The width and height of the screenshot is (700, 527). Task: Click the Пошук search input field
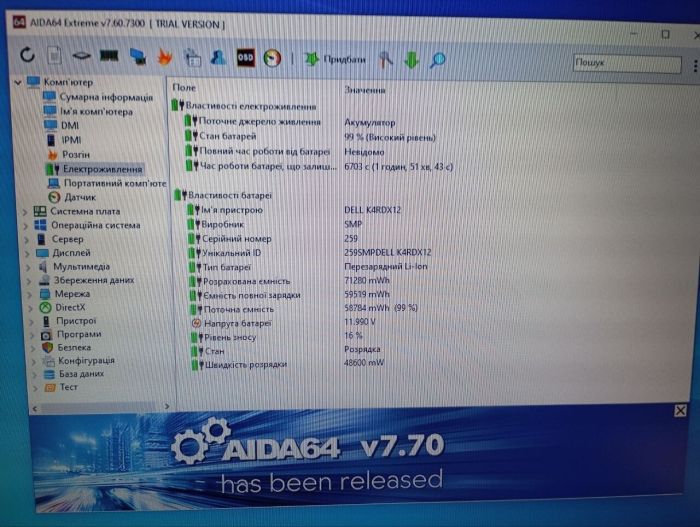click(x=625, y=63)
